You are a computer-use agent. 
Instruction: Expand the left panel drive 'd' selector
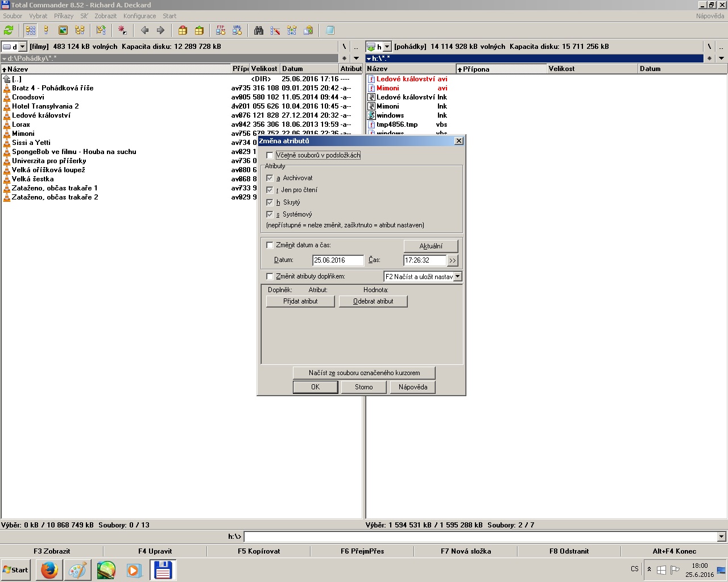point(23,47)
